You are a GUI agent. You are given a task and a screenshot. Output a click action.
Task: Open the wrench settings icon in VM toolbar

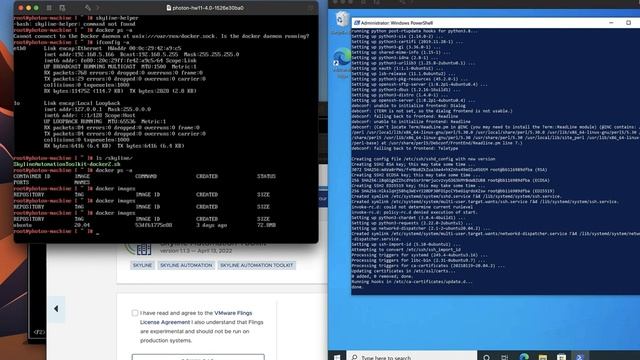click(x=88, y=8)
